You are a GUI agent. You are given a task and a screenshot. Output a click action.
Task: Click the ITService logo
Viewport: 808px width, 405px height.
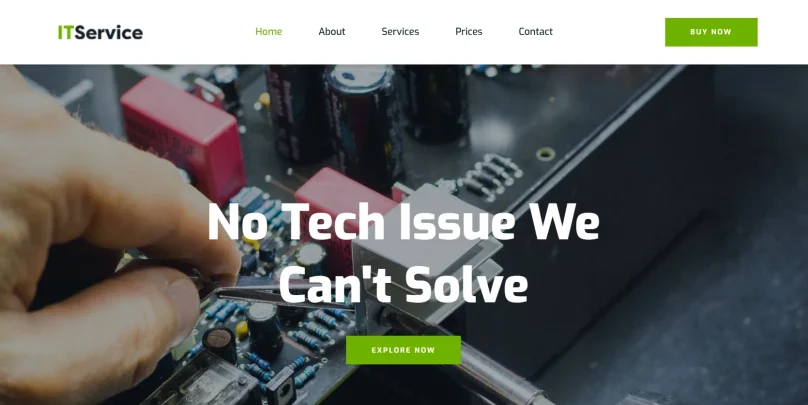tap(100, 32)
